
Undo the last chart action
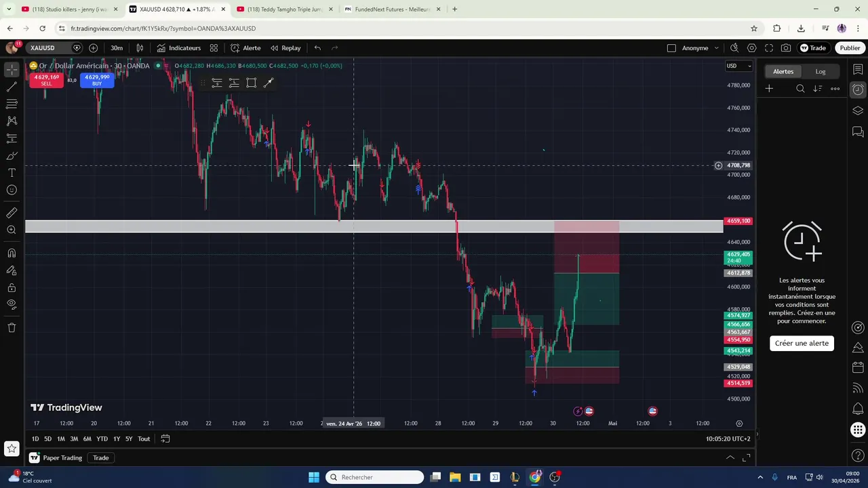click(x=317, y=48)
